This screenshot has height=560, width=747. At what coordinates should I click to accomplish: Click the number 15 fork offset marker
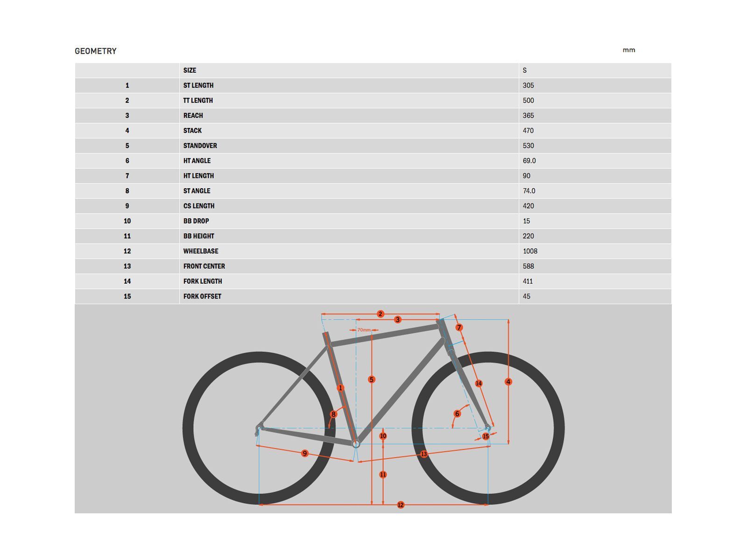[486, 436]
